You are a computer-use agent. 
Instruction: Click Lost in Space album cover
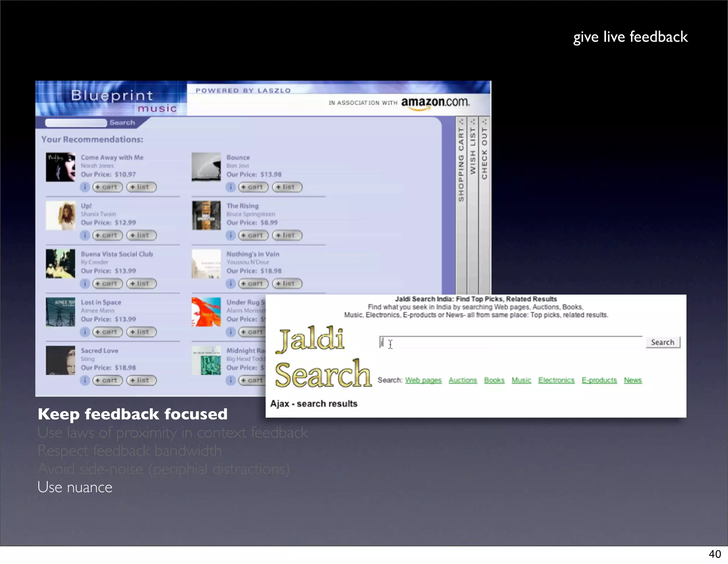[x=60, y=312]
